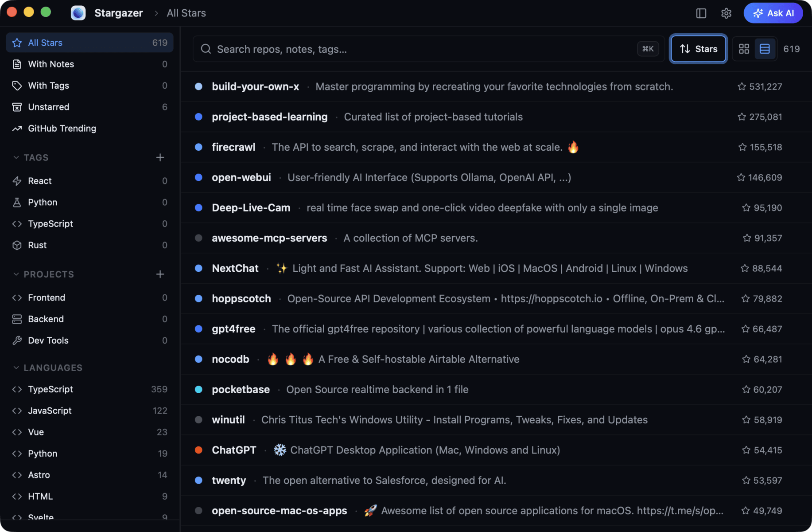The image size is (812, 532).
Task: Click the star icon beside 155,518
Action: (x=742, y=147)
